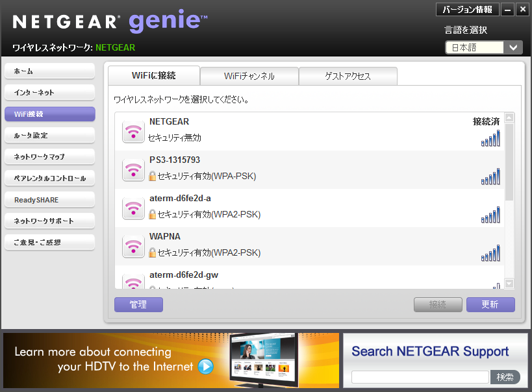The height and width of the screenshot is (392, 532).
Task: Click the WiFi icon next to PS3-1315793
Action: [x=133, y=170]
